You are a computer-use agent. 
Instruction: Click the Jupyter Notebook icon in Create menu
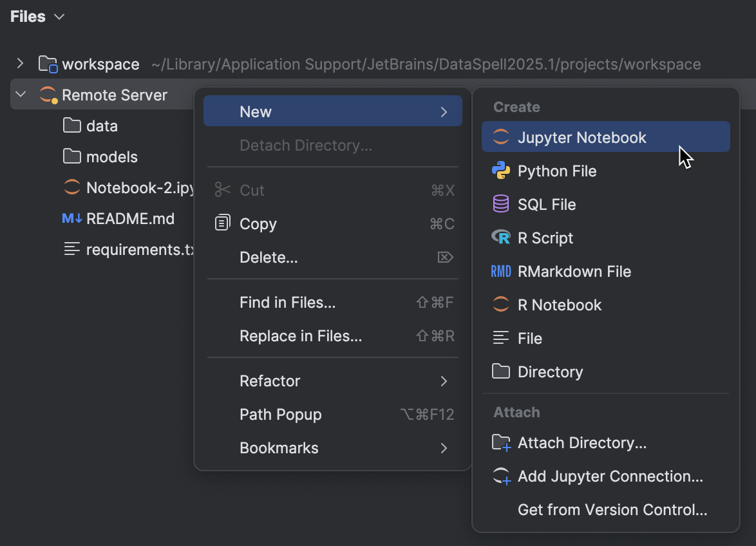[x=500, y=136]
